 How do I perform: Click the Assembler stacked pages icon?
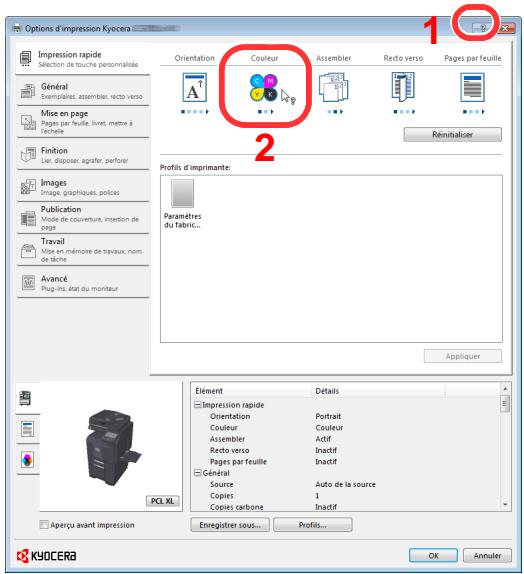tap(334, 87)
